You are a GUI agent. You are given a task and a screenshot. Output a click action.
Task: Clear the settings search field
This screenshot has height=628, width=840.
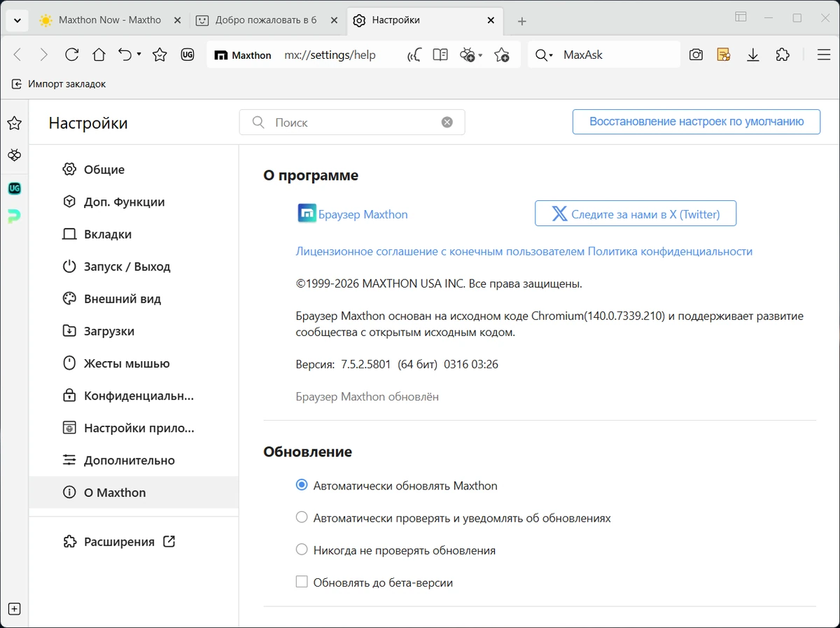[x=447, y=123]
